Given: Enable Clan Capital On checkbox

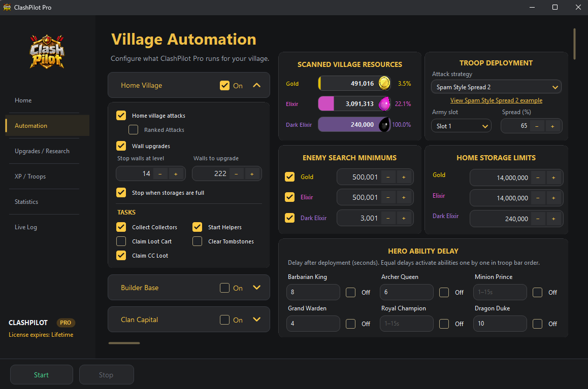Looking at the screenshot, I should [224, 320].
